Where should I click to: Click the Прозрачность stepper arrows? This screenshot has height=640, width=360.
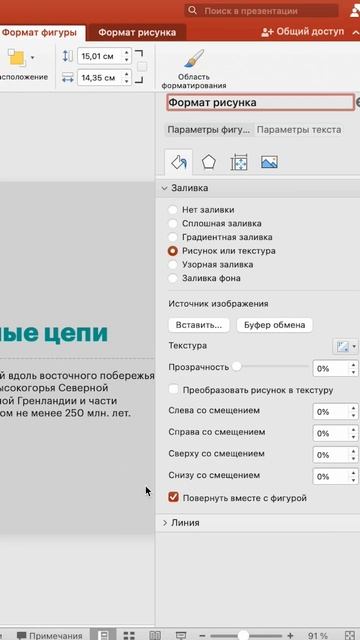[x=353, y=369]
